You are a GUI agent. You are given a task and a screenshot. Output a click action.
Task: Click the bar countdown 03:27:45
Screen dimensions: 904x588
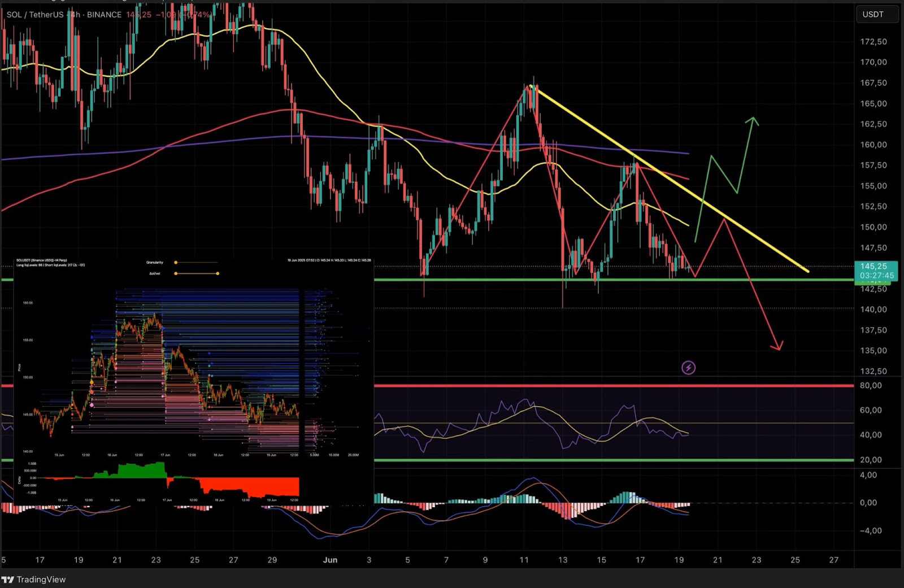click(877, 275)
